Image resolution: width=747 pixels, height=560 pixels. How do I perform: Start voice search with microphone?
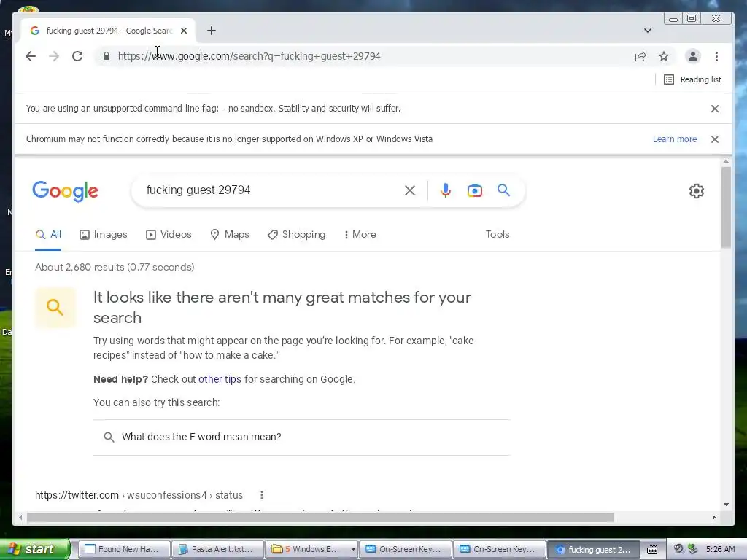pyautogui.click(x=446, y=190)
